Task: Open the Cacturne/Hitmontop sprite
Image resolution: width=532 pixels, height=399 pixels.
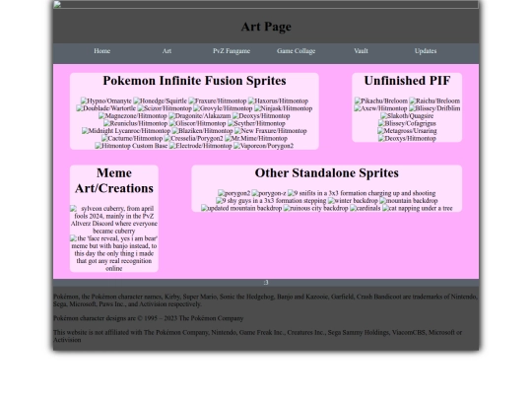Action: tap(132, 138)
